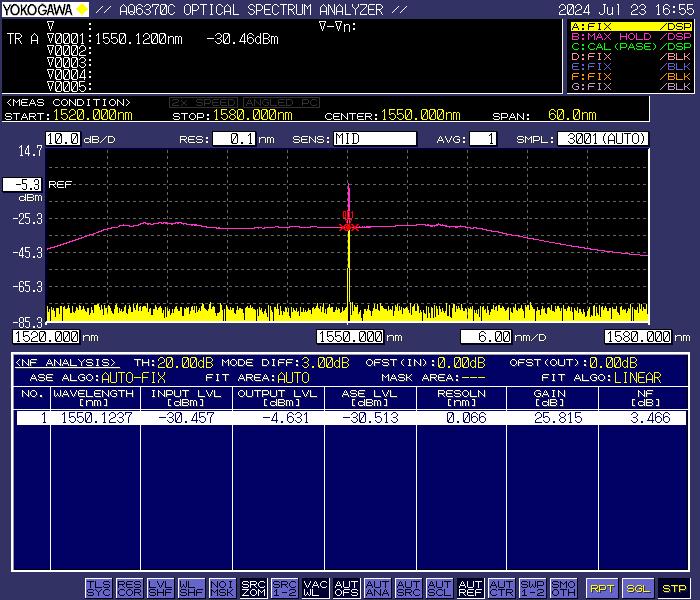Screen dimensions: 700x600
Task: Toggle the RPT repeat sweep button
Action: pyautogui.click(x=601, y=588)
